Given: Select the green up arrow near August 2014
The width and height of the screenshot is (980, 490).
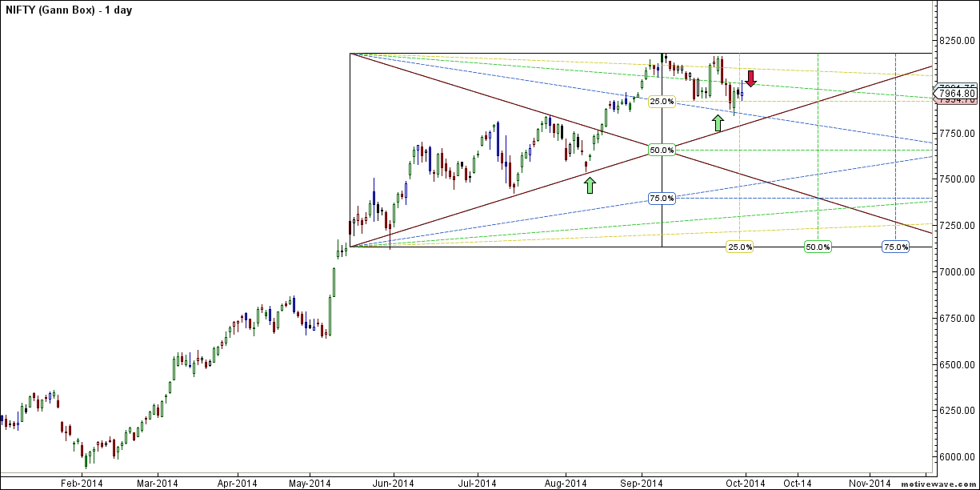Looking at the screenshot, I should [x=590, y=183].
